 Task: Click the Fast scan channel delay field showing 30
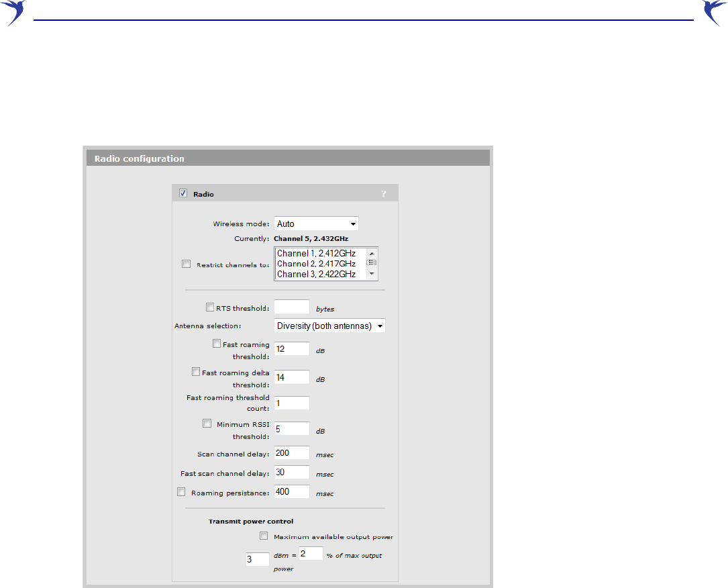click(292, 473)
